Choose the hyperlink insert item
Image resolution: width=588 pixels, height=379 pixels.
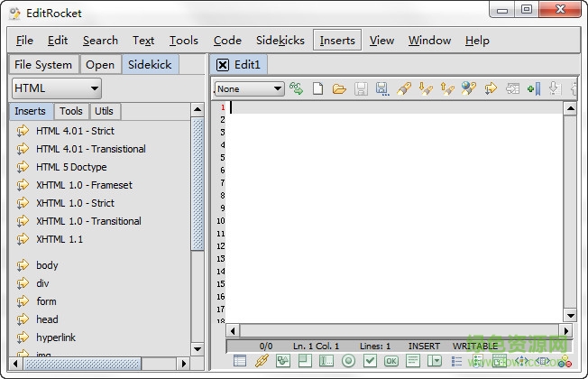coord(57,337)
